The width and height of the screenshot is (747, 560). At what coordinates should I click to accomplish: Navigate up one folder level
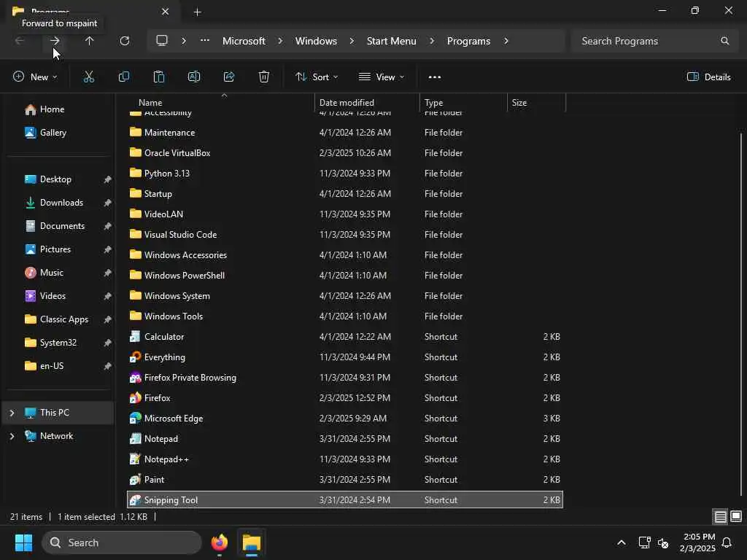pyautogui.click(x=89, y=41)
